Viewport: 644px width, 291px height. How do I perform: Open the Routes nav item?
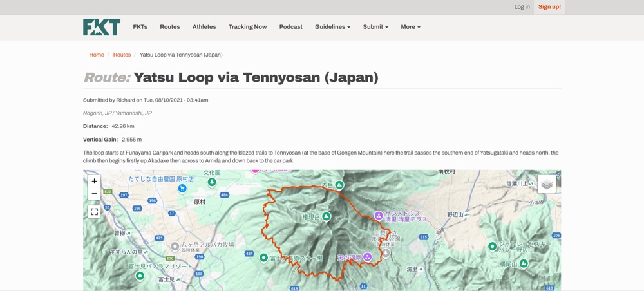click(x=170, y=27)
